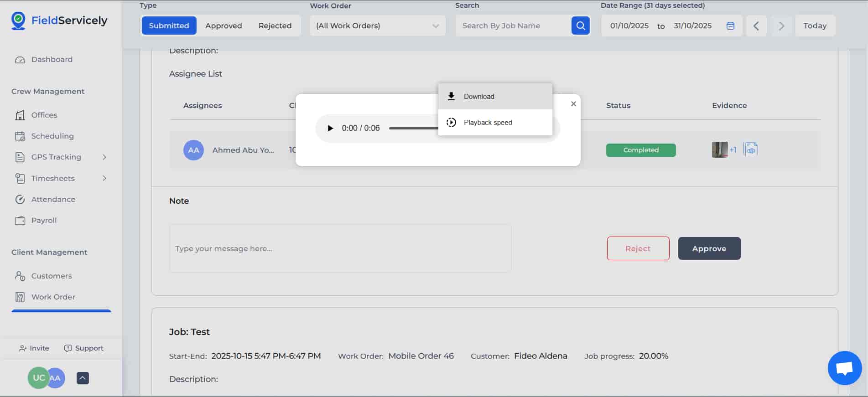Image resolution: width=868 pixels, height=397 pixels.
Task: Select Download from audio menu
Action: 495,96
